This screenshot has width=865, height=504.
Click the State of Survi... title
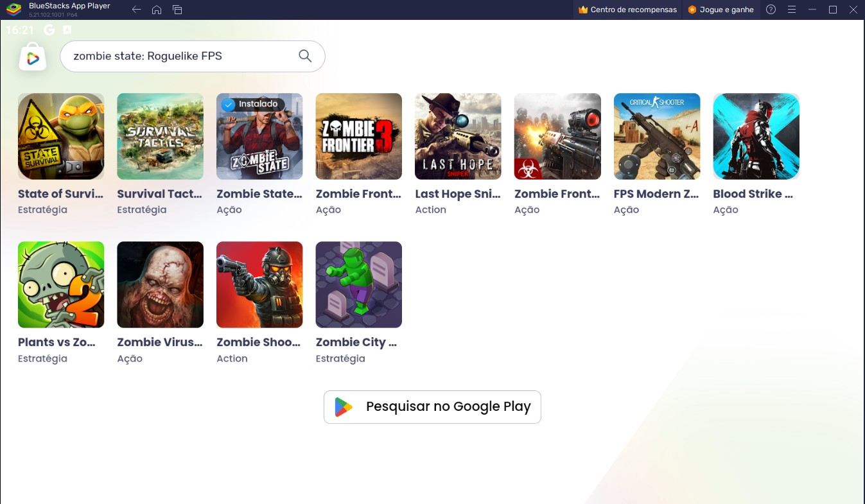click(x=60, y=194)
